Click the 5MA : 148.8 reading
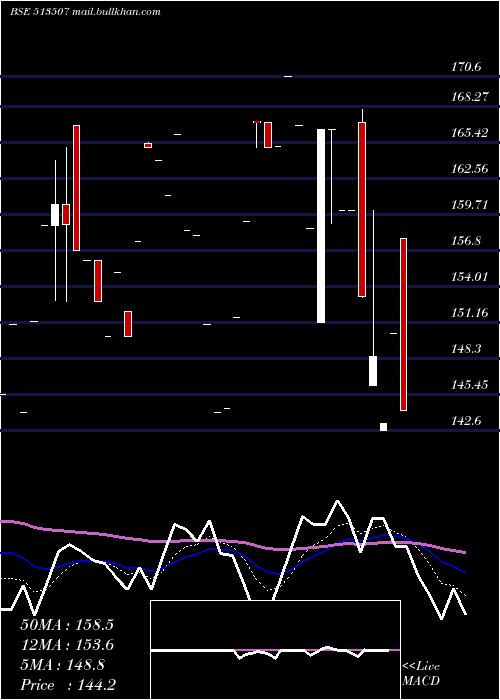The height and width of the screenshot is (700, 500). (62, 665)
